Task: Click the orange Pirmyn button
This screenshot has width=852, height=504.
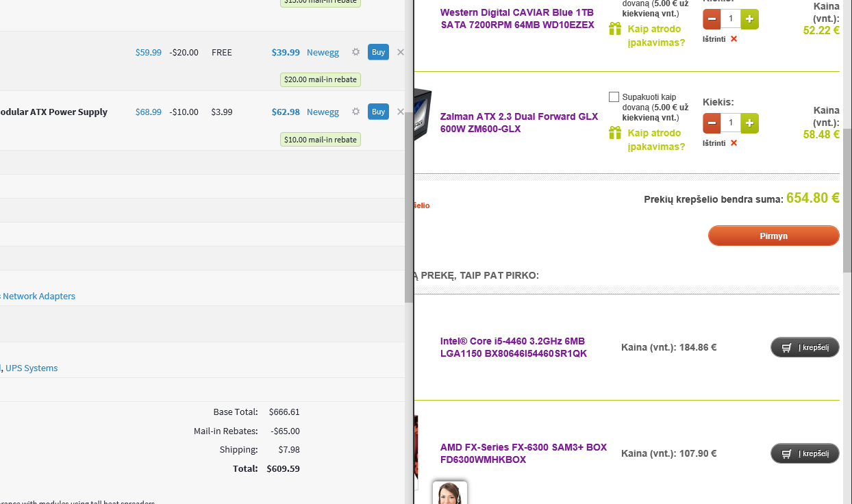Action: coord(774,236)
